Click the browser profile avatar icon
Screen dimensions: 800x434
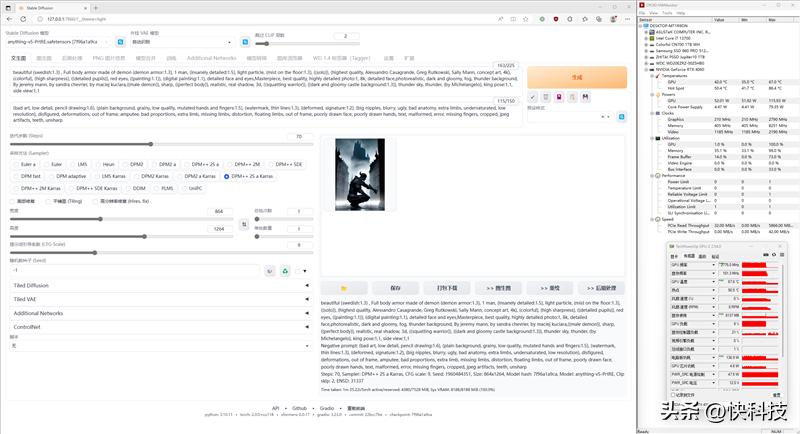613,19
